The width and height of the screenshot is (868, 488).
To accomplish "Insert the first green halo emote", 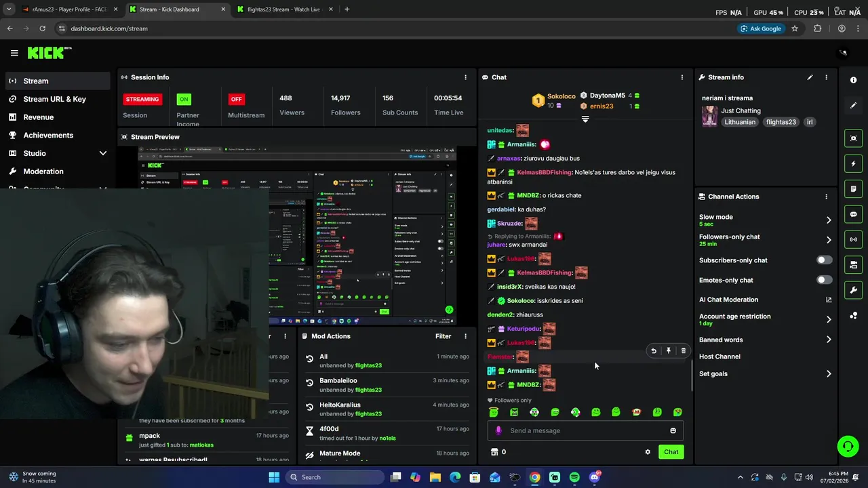I will 494,412.
